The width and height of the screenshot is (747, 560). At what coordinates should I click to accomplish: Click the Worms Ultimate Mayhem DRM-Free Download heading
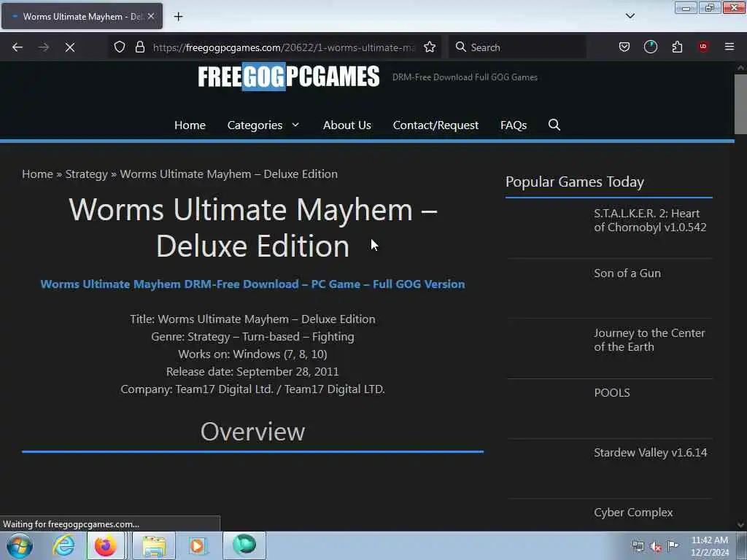252,284
